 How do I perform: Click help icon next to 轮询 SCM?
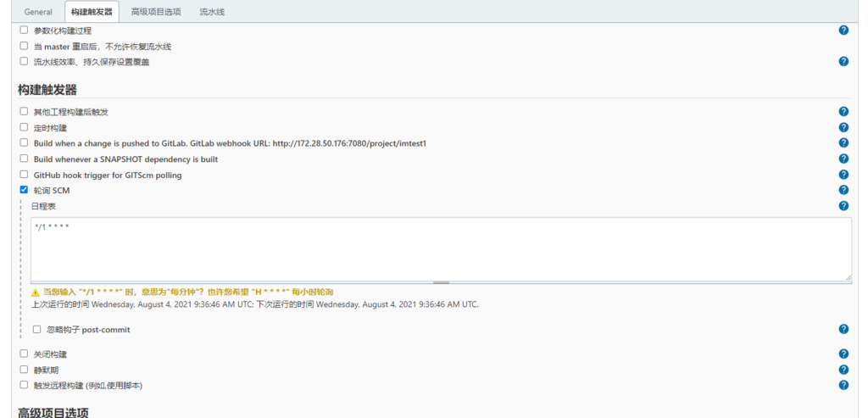pyautogui.click(x=843, y=190)
